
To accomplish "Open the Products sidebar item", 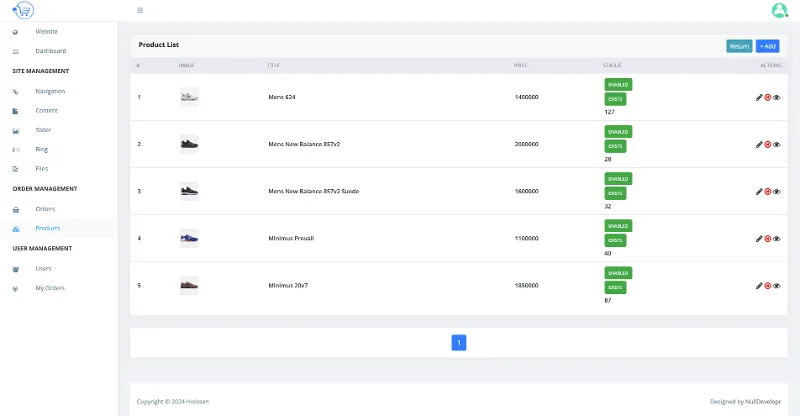I will coord(48,228).
